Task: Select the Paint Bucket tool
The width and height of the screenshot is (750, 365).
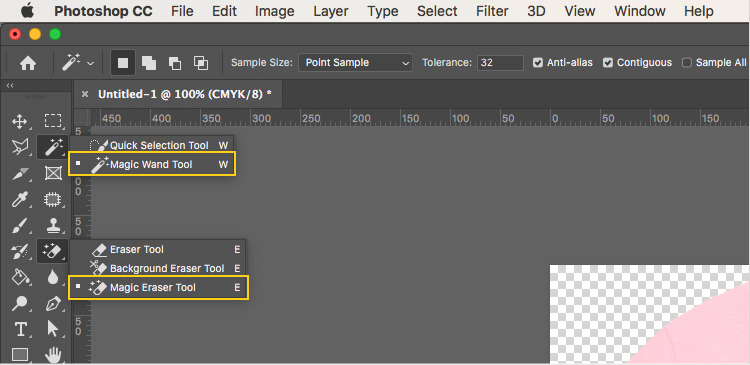Action: click(x=20, y=277)
